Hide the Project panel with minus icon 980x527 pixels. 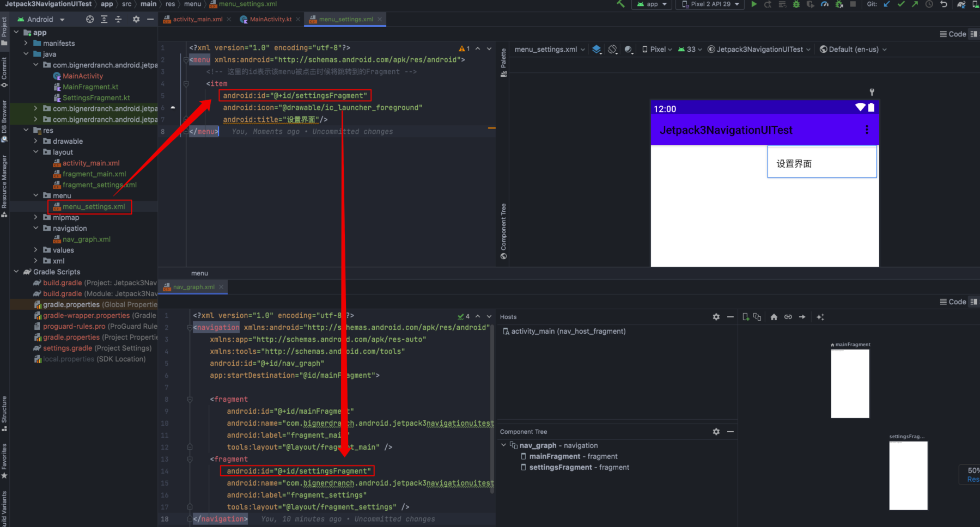tap(150, 19)
